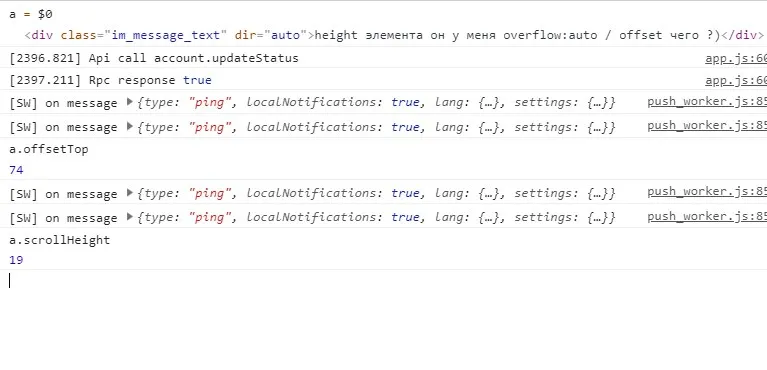
Task: Click the empty console input prompt line
Action: (384, 280)
